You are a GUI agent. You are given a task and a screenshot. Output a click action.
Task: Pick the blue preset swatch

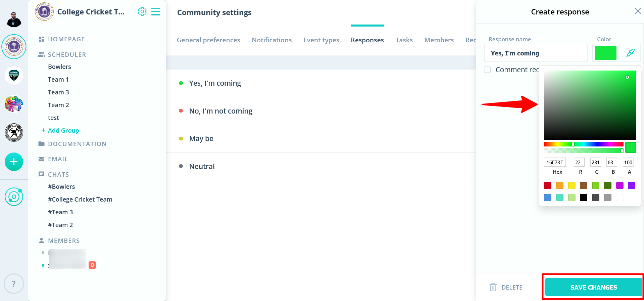(548, 198)
